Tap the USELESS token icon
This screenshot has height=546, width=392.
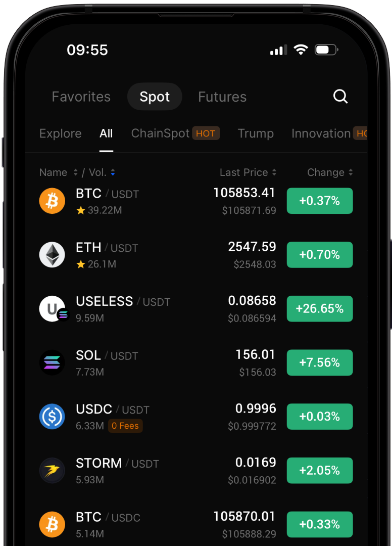tap(53, 309)
